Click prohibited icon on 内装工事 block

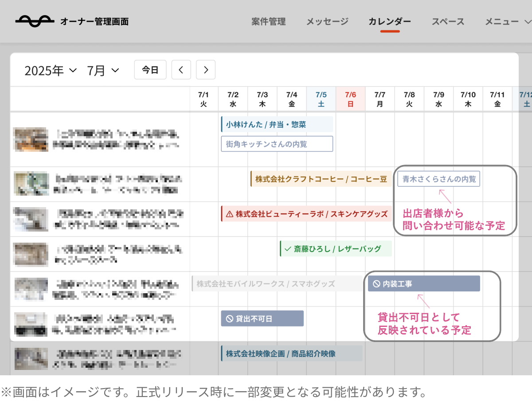coord(376,284)
